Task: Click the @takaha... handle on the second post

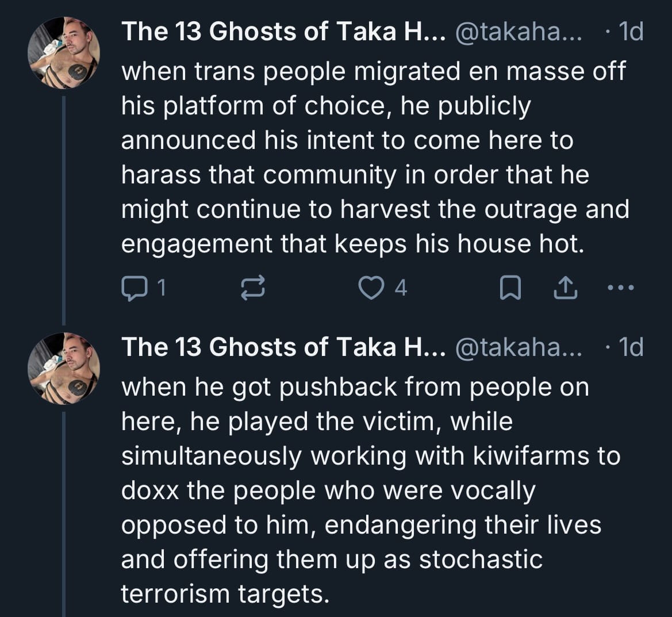Action: click(518, 348)
